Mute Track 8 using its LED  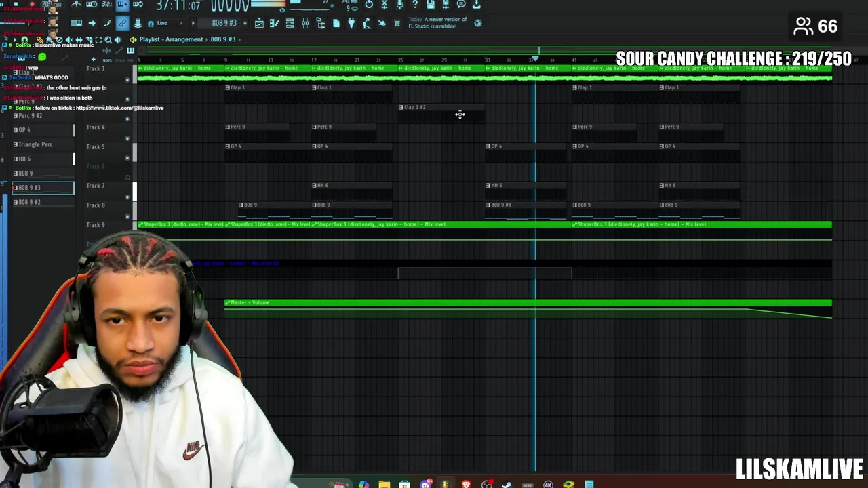(x=127, y=217)
